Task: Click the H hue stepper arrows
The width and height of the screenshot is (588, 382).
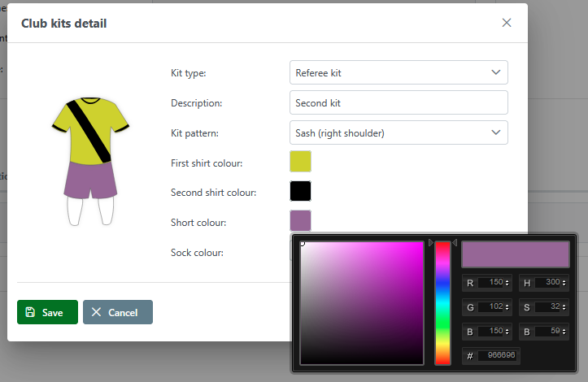Action: tap(564, 283)
